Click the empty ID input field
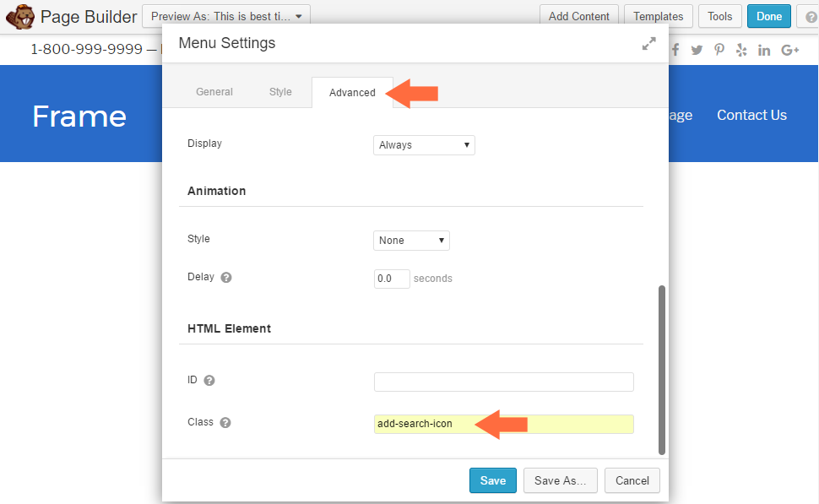 pyautogui.click(x=503, y=382)
